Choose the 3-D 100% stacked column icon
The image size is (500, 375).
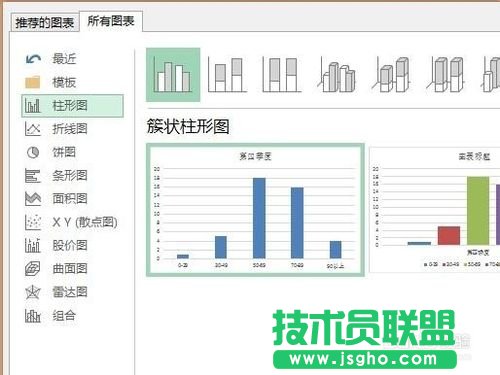pyautogui.click(x=446, y=75)
